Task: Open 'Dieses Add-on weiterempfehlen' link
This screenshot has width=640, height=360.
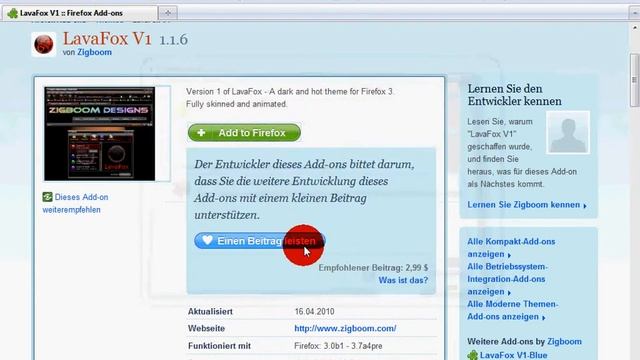Action: click(x=76, y=203)
